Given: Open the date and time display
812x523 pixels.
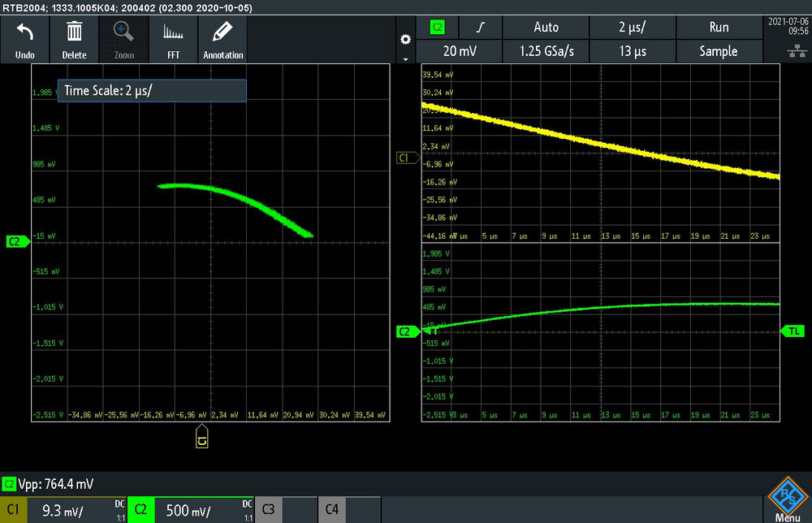Looking at the screenshot, I should tap(788, 27).
